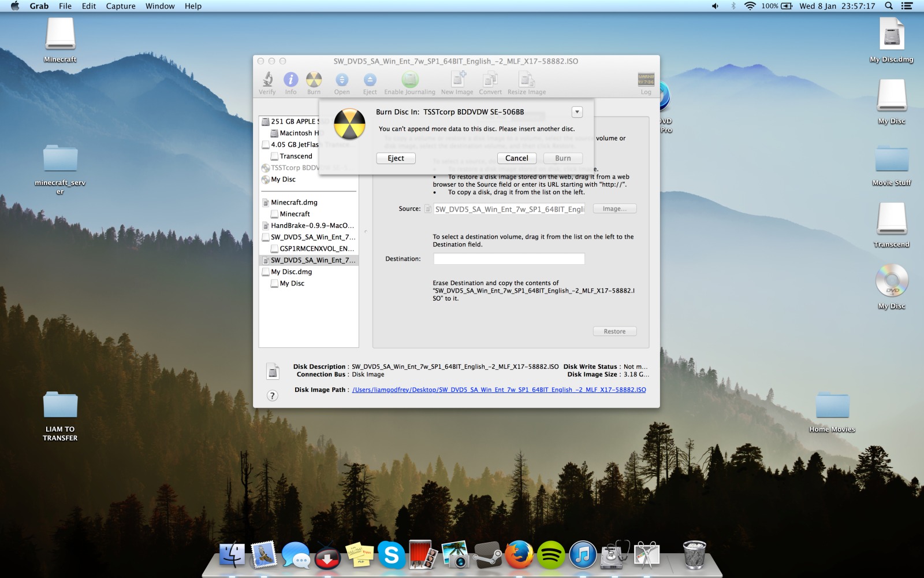
Task: Open Stickies from the Dock
Action: tap(359, 555)
